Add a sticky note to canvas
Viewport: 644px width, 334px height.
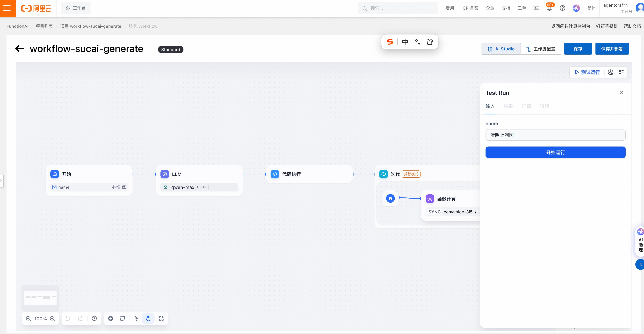point(122,318)
